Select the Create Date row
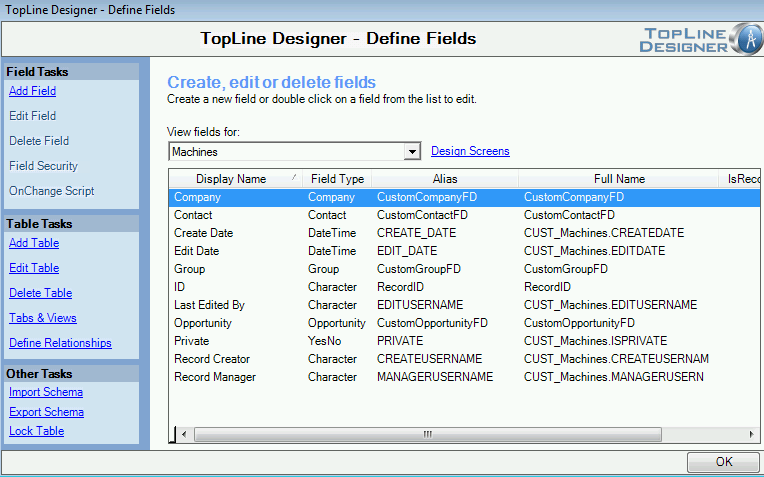 [464, 233]
